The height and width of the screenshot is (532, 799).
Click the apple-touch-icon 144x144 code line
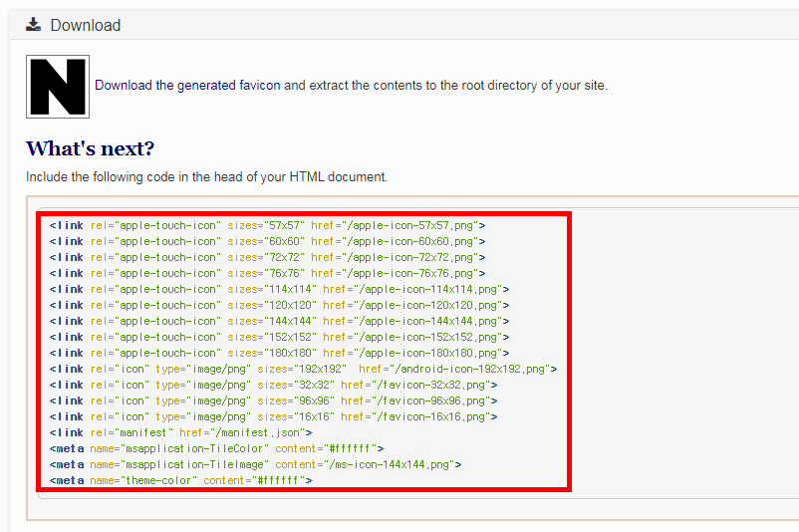[x=279, y=321]
